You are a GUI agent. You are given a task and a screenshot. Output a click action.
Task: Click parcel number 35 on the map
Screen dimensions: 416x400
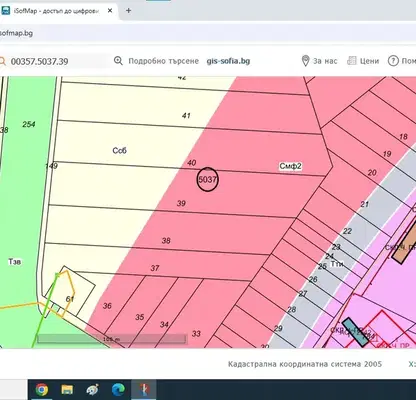pos(139,317)
